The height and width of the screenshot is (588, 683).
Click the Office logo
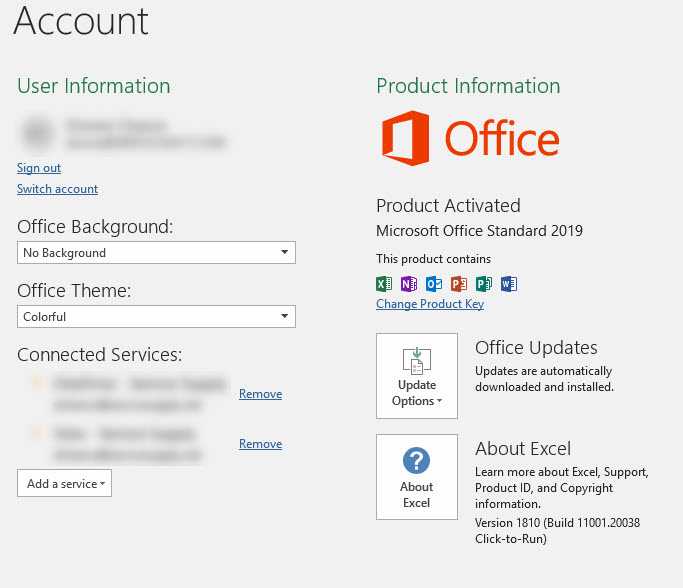tap(470, 138)
